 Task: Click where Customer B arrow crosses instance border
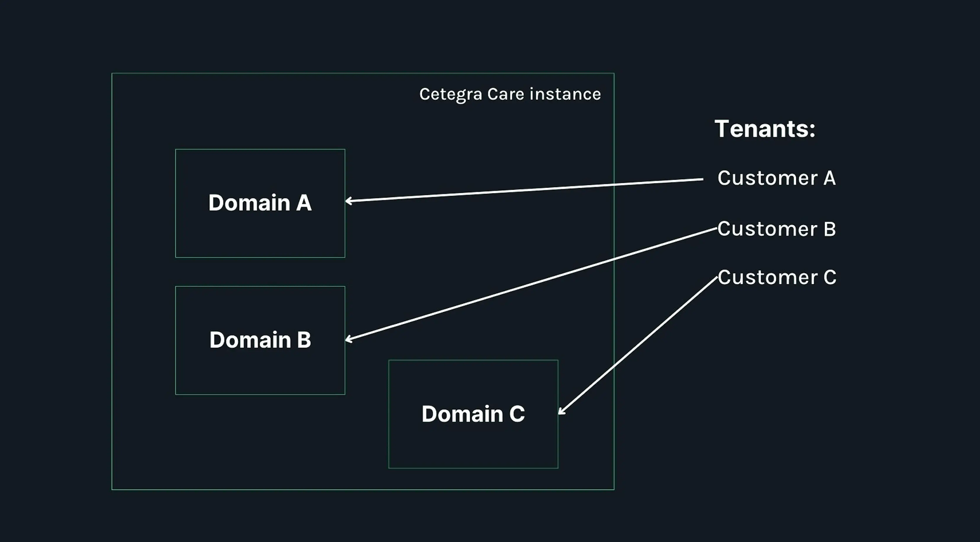click(614, 259)
